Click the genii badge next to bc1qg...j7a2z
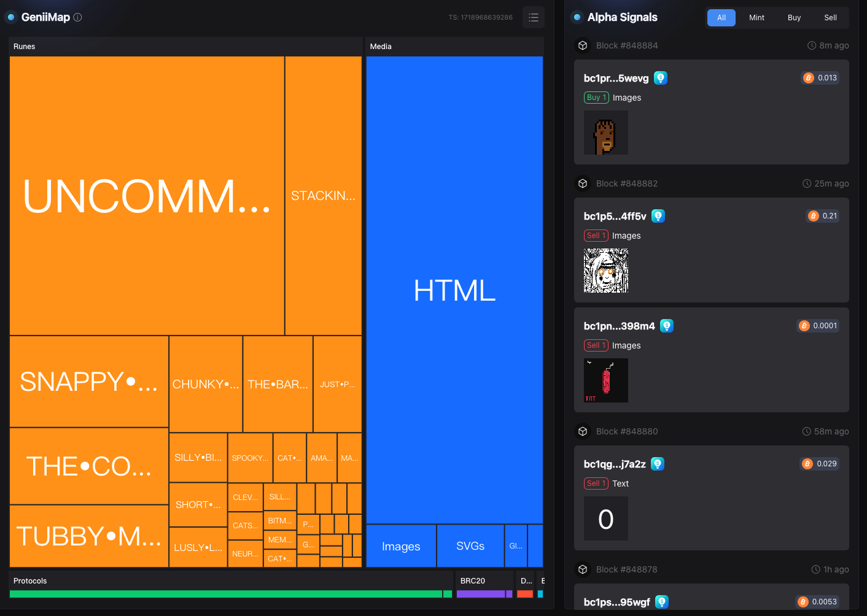 (x=657, y=464)
